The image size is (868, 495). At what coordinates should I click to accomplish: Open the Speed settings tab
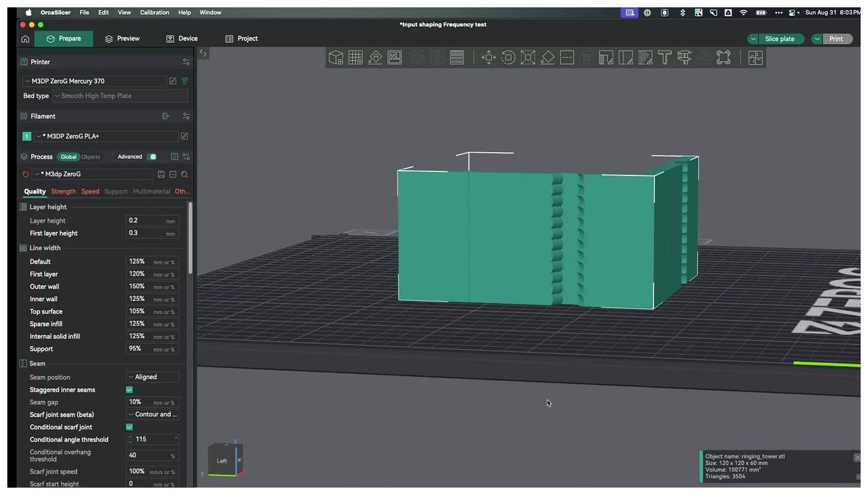coord(90,191)
